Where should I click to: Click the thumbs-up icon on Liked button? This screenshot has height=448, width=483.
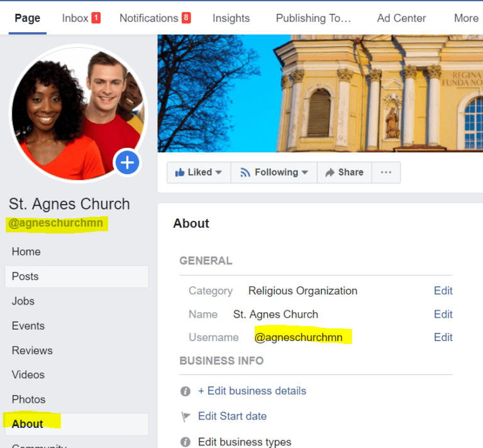point(180,172)
